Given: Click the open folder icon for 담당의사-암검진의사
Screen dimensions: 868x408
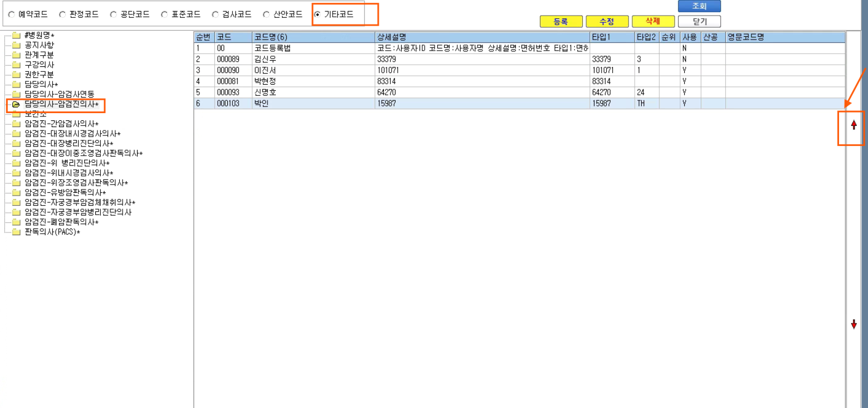Looking at the screenshot, I should [x=16, y=104].
